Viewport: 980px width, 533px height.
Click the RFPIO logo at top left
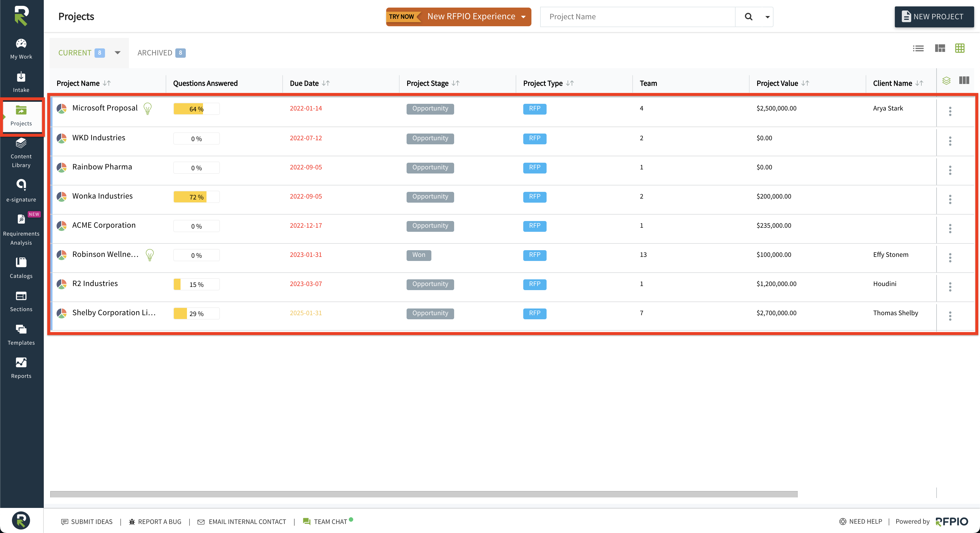(x=21, y=16)
